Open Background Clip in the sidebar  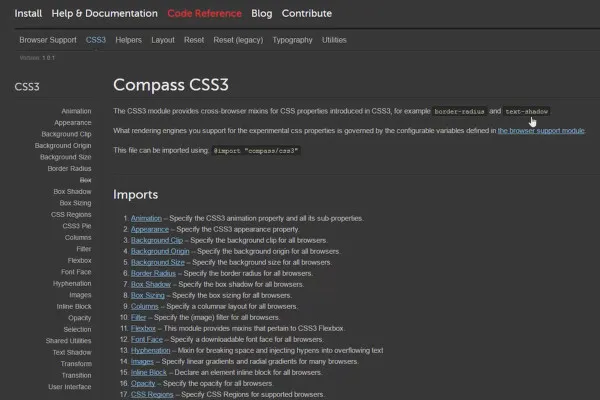point(66,134)
